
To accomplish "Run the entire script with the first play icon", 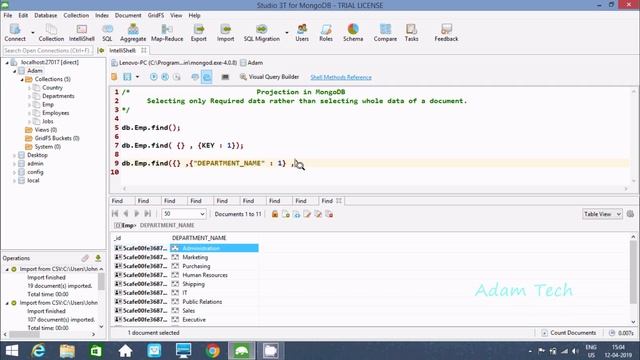I will [x=153, y=77].
